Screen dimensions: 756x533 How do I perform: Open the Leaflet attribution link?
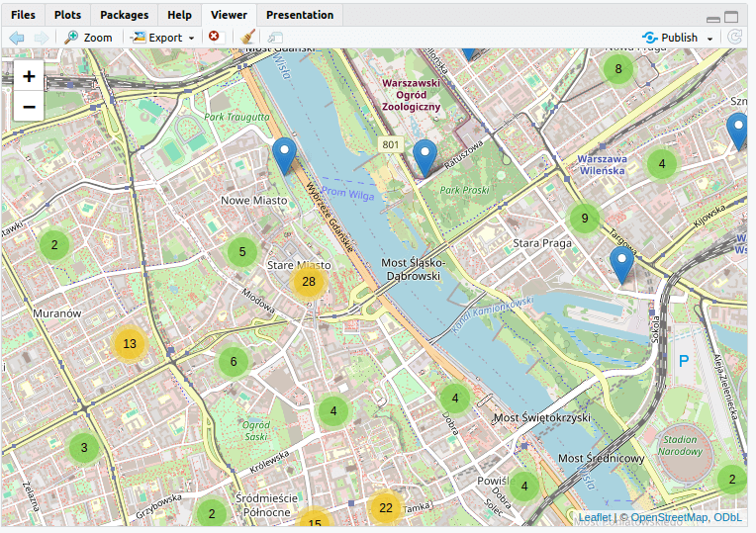click(x=595, y=517)
